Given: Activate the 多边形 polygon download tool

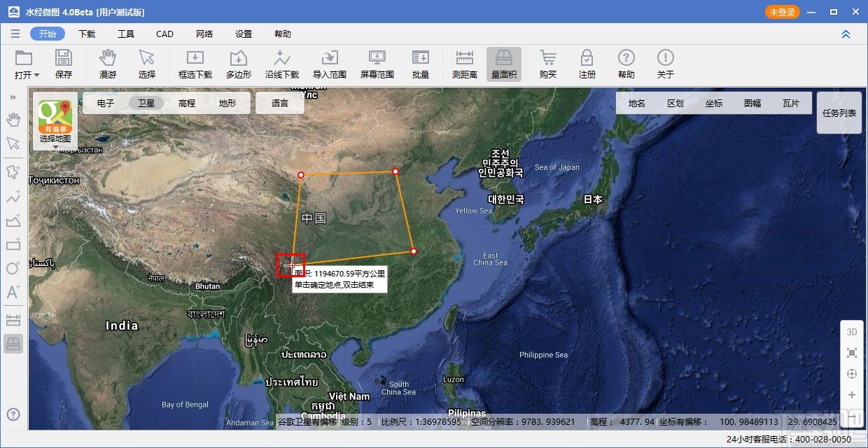Looking at the screenshot, I should (x=238, y=63).
